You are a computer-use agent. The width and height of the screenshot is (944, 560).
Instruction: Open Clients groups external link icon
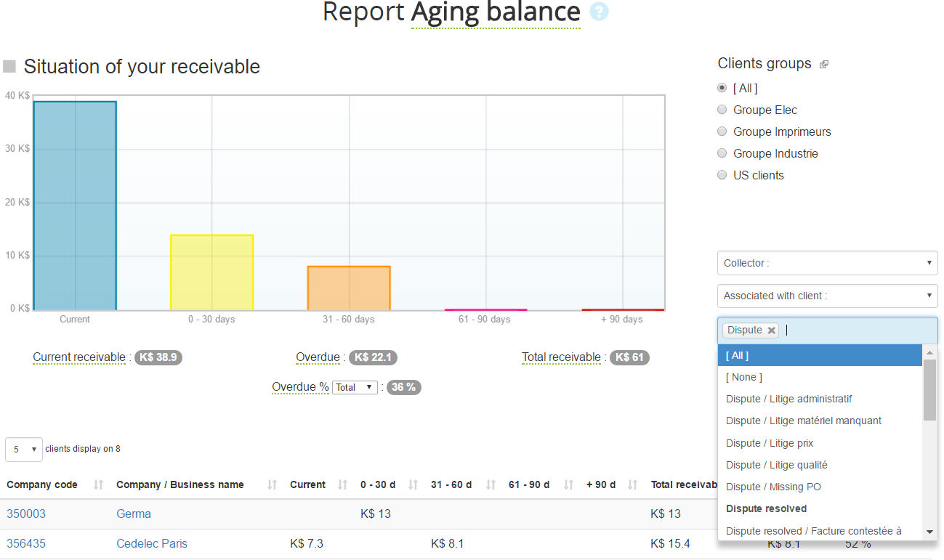(x=823, y=65)
